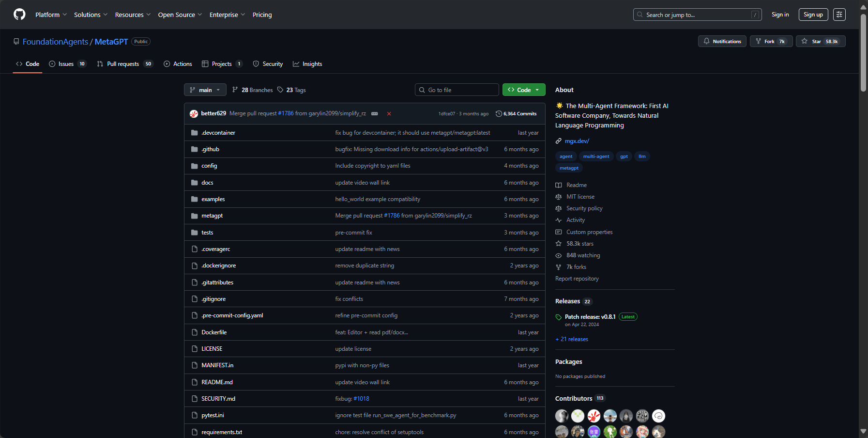Click the tag icon by Patch release
Viewport: 868px width, 438px height.
coord(559,317)
